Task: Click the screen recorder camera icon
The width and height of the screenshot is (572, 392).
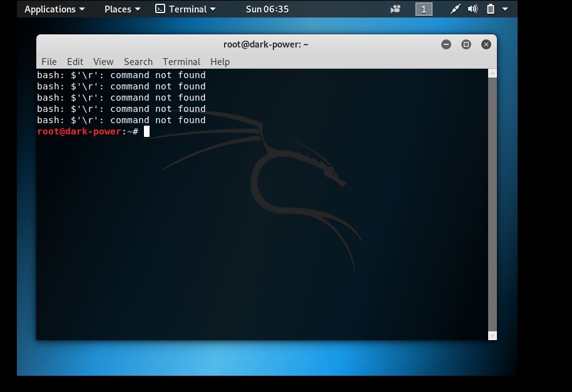Action: [396, 9]
